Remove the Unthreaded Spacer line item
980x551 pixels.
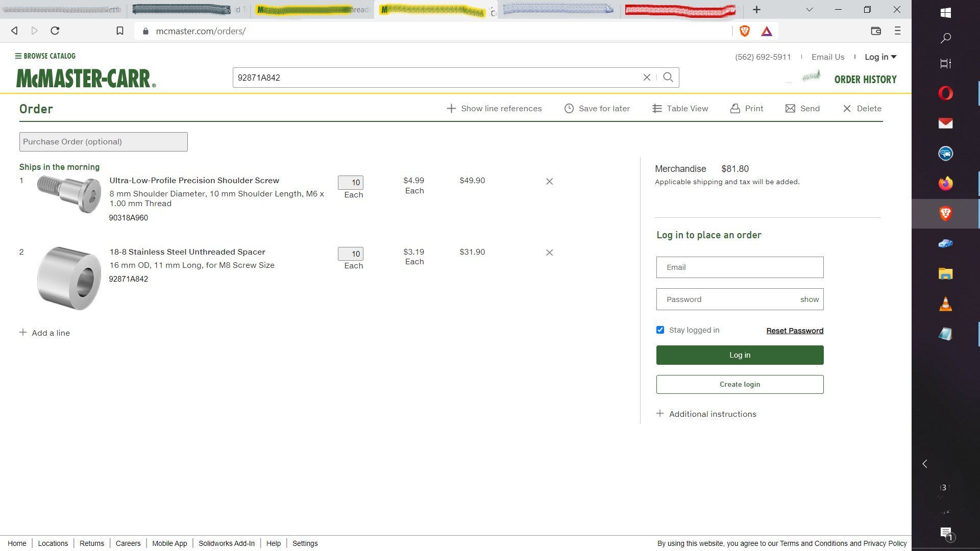549,253
